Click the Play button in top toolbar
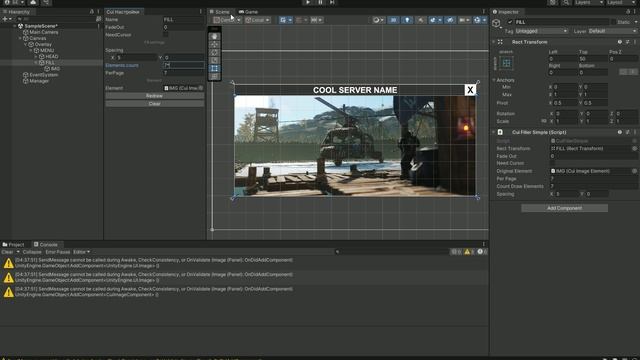The width and height of the screenshot is (640, 360). [308, 2]
